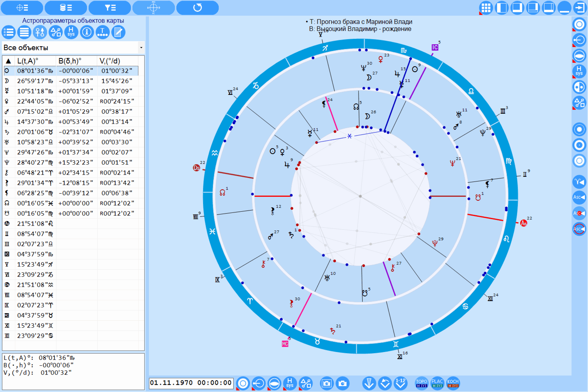The height and width of the screenshot is (392, 588).
Task: Select the PLAC house system button
Action: [437, 383]
